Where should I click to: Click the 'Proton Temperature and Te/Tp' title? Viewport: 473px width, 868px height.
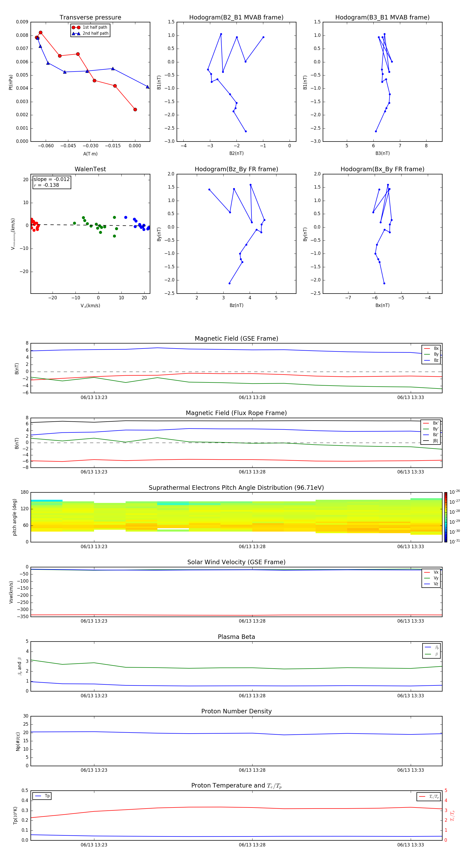coord(236,786)
